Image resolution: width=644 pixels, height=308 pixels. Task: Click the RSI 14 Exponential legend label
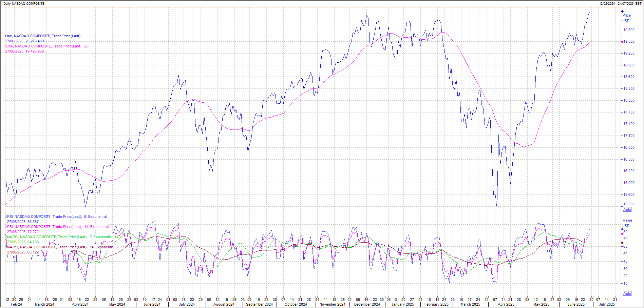point(58,227)
